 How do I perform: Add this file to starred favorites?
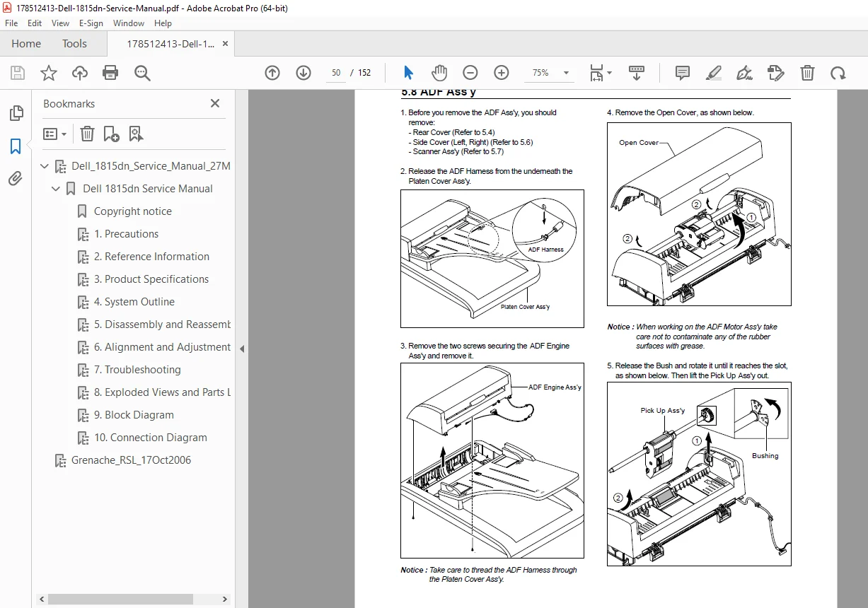pyautogui.click(x=49, y=73)
